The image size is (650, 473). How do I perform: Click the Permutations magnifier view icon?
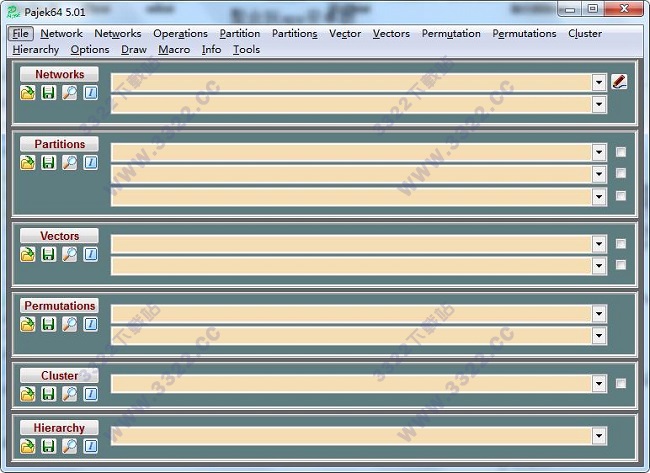[x=70, y=324]
